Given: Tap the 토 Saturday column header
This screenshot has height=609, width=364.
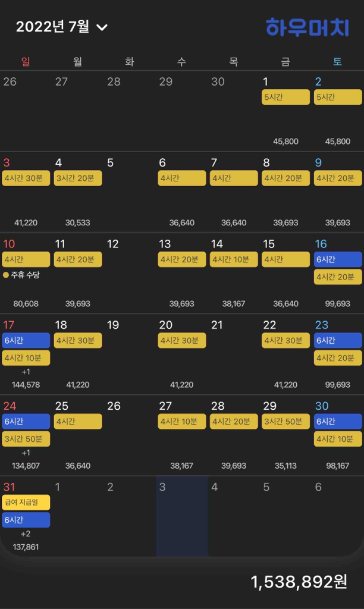Looking at the screenshot, I should pyautogui.click(x=337, y=61).
